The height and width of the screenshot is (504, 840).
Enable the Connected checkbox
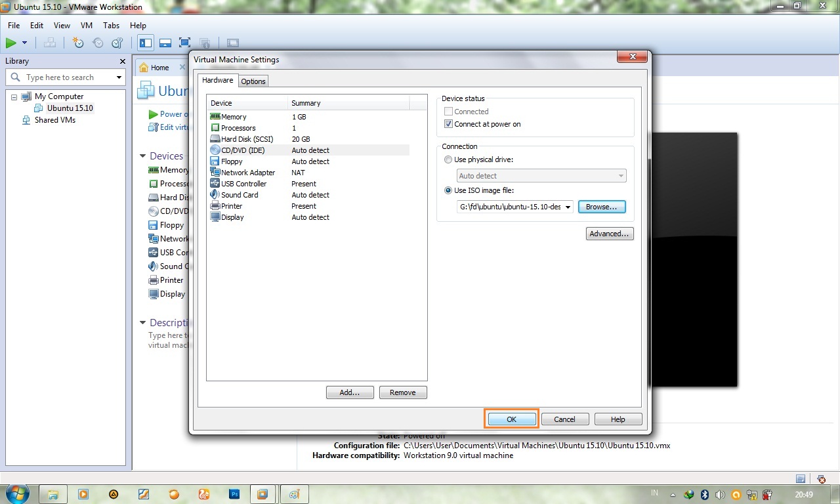point(449,111)
